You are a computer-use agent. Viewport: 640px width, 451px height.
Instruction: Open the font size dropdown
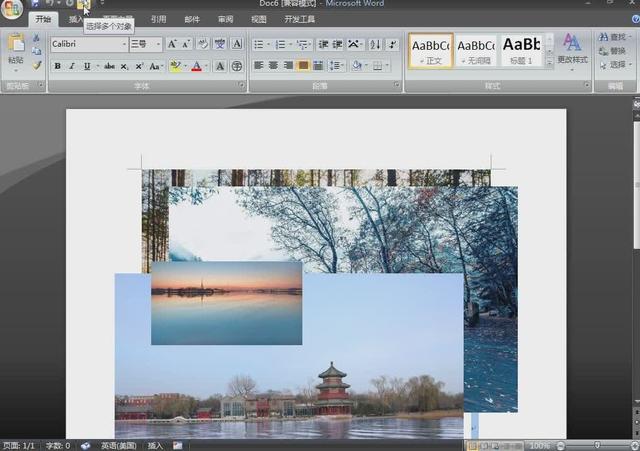(x=157, y=44)
